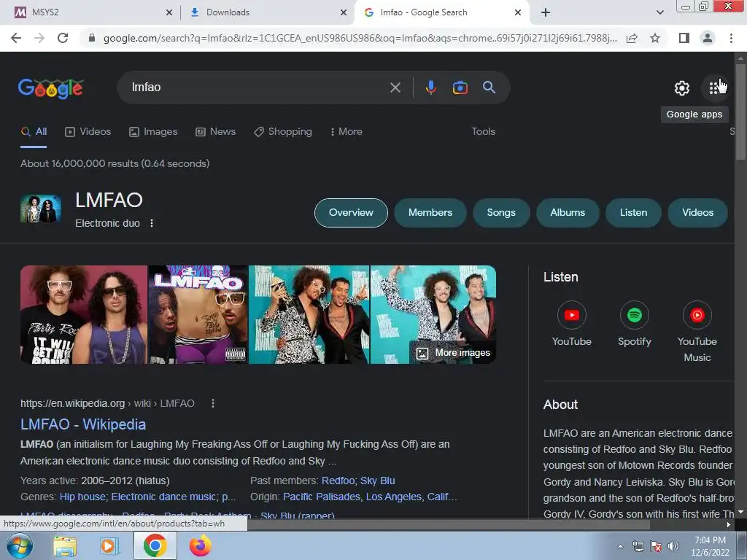Open the Chrome side panel
Image resolution: width=747 pixels, height=560 pixels.
[x=684, y=38]
